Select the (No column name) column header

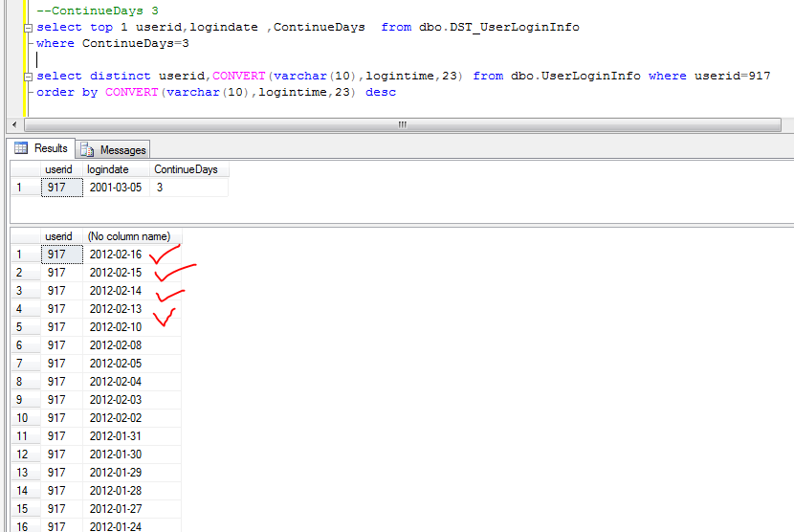coord(132,236)
